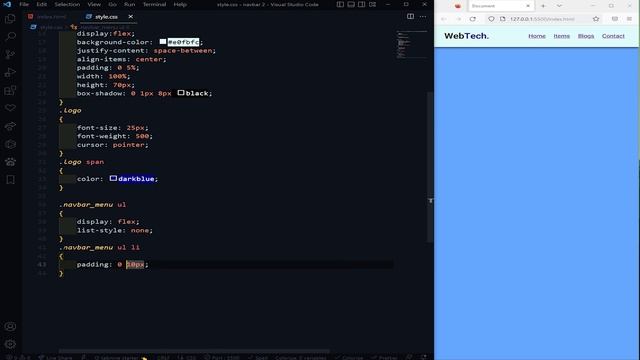Click the .navbar_menu ul li selector
The width and height of the screenshot is (640, 360).
[x=100, y=247]
